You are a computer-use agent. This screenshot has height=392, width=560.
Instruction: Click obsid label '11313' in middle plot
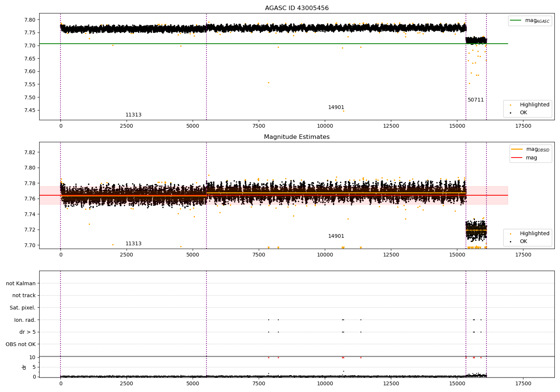point(133,243)
